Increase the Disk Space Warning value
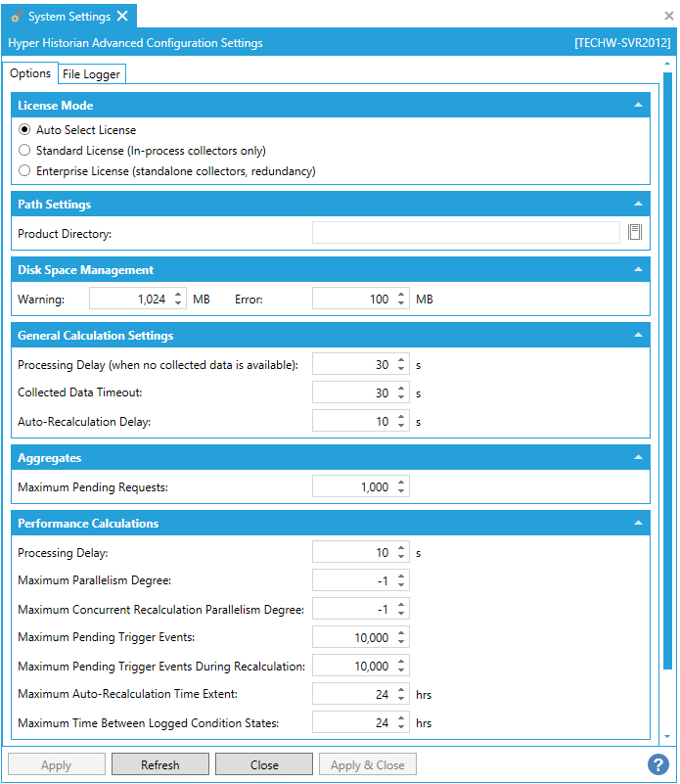Image resolution: width=680 pixels, height=784 pixels. click(178, 295)
